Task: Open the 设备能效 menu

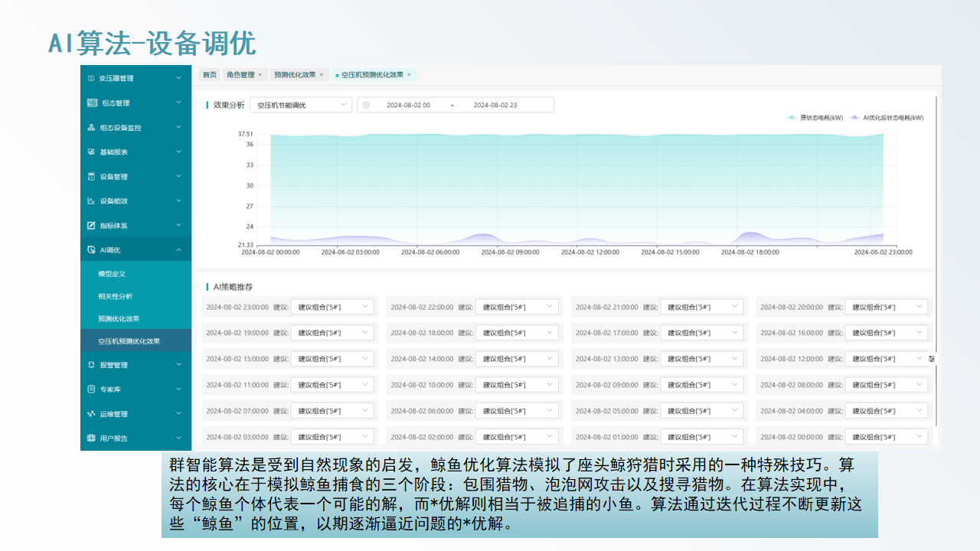Action: [136, 201]
